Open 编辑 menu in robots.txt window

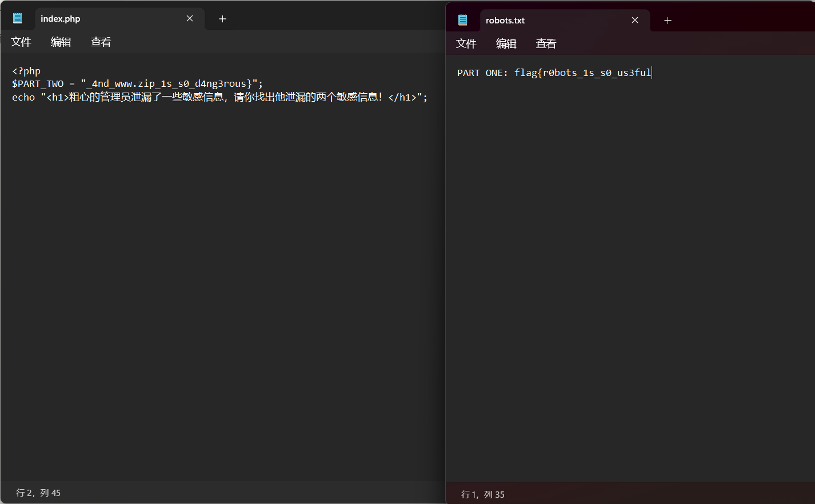pyautogui.click(x=506, y=43)
